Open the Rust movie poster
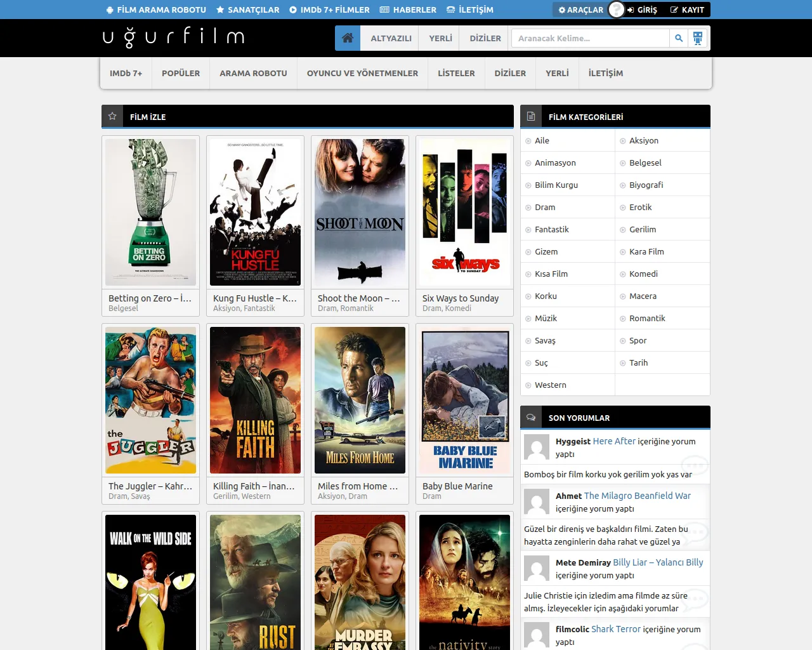Screen dimensions: 812x650 [255, 582]
